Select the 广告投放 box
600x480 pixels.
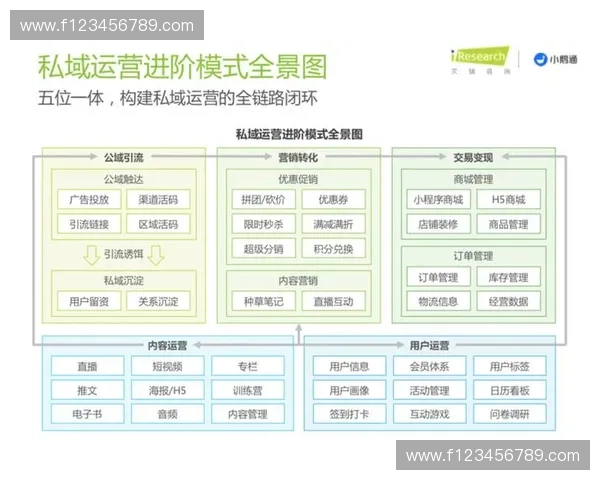[x=89, y=199]
